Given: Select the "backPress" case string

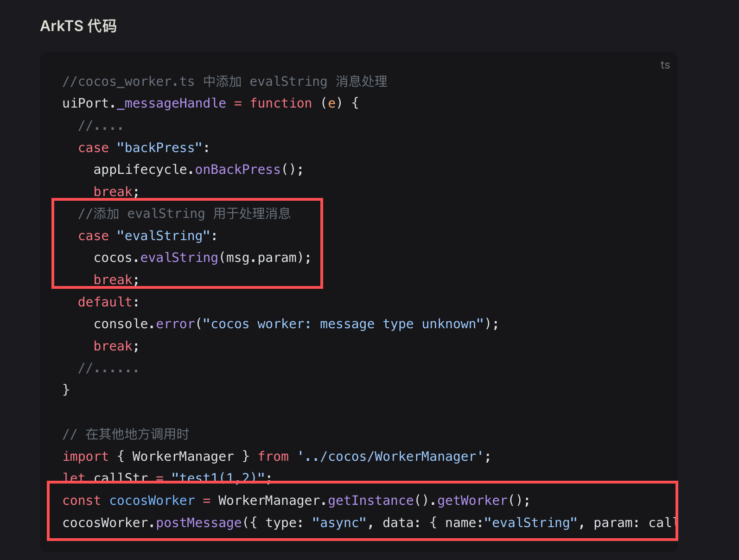Looking at the screenshot, I should [x=159, y=148].
